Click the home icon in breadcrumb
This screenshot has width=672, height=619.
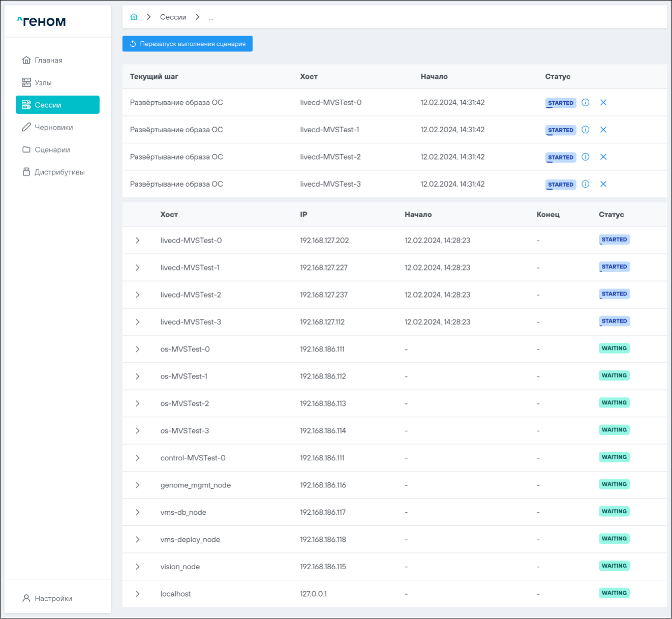point(134,17)
